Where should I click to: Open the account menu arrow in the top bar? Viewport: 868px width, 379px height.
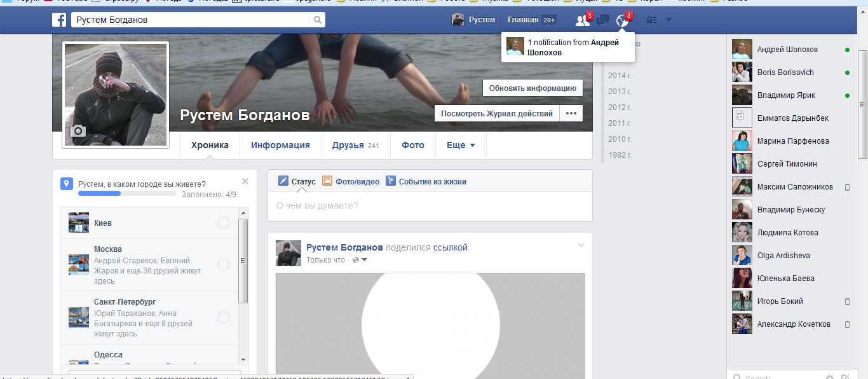click(668, 20)
